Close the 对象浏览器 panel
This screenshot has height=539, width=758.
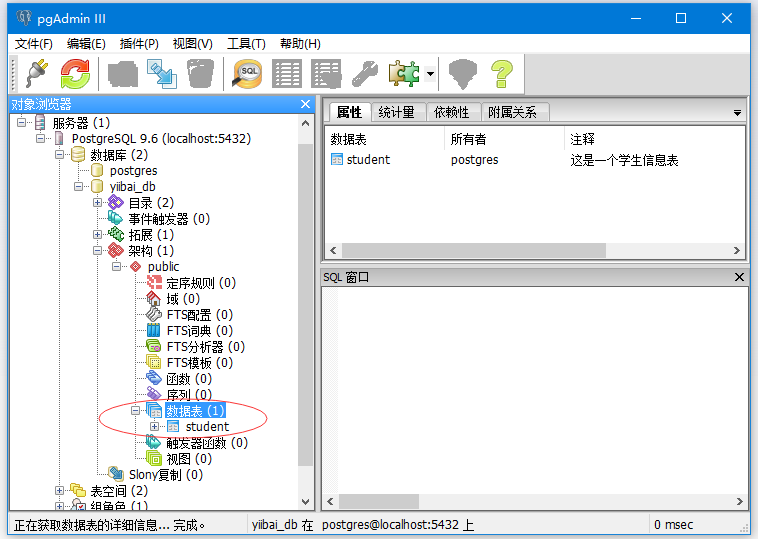(x=306, y=104)
